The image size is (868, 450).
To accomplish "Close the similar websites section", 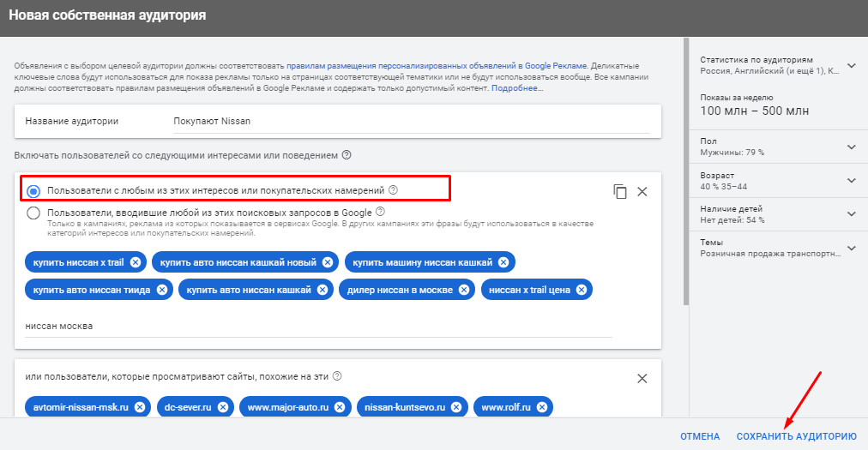I will pos(642,379).
